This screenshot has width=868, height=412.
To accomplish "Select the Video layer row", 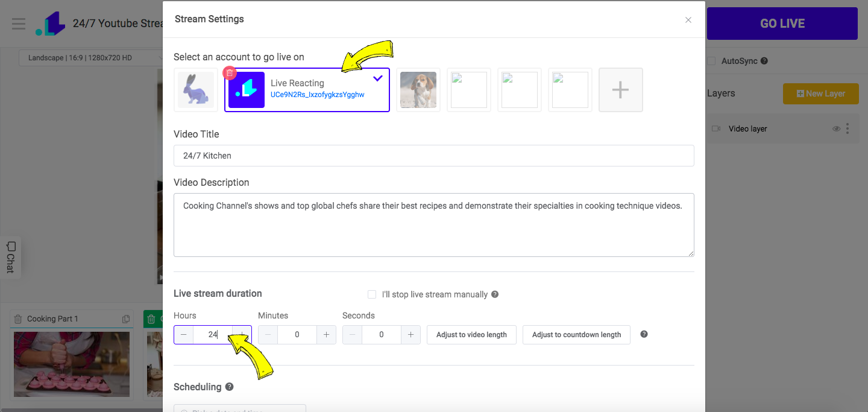I will click(x=783, y=129).
